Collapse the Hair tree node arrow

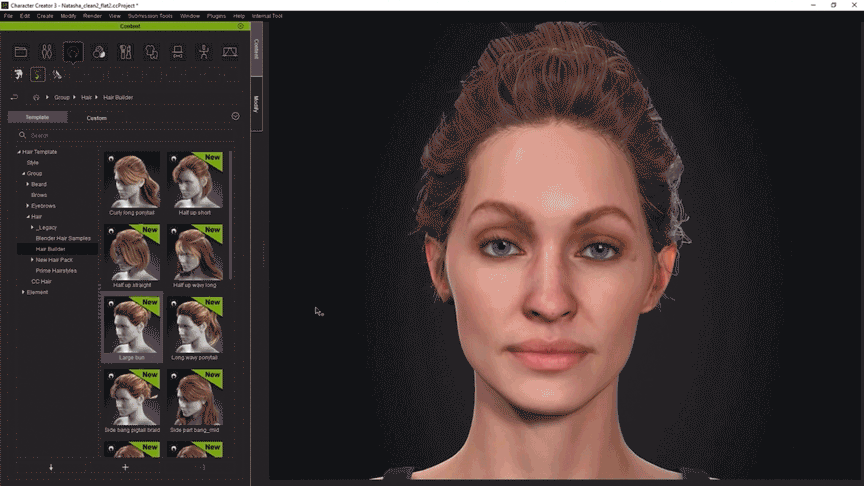(28, 217)
